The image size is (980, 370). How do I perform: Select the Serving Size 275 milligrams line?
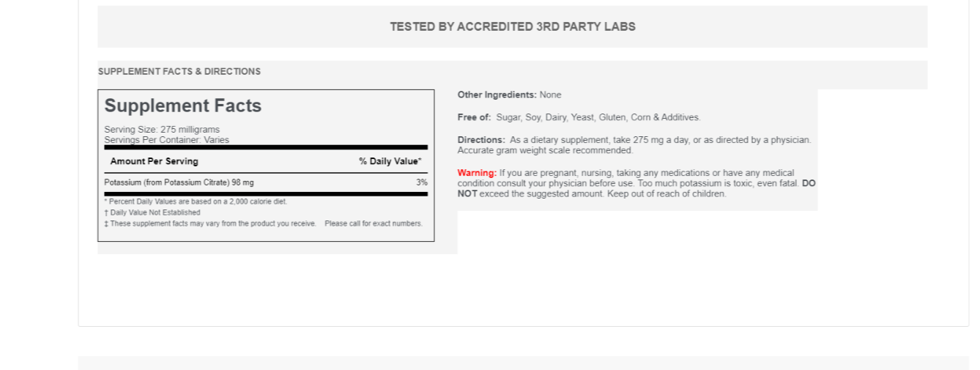[x=162, y=130]
